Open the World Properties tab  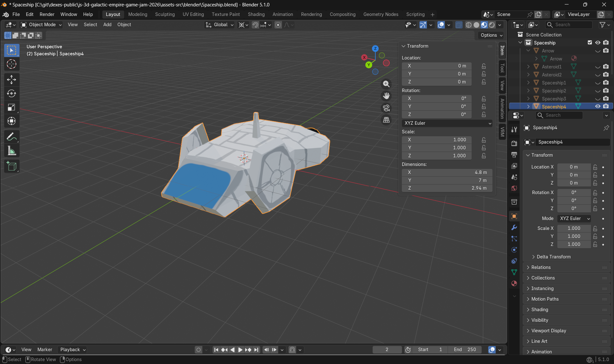pos(514,188)
